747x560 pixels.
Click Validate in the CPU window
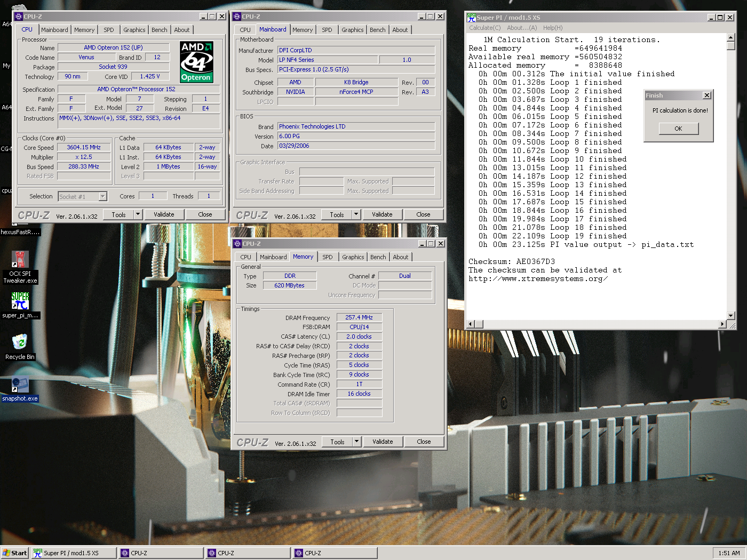(164, 214)
